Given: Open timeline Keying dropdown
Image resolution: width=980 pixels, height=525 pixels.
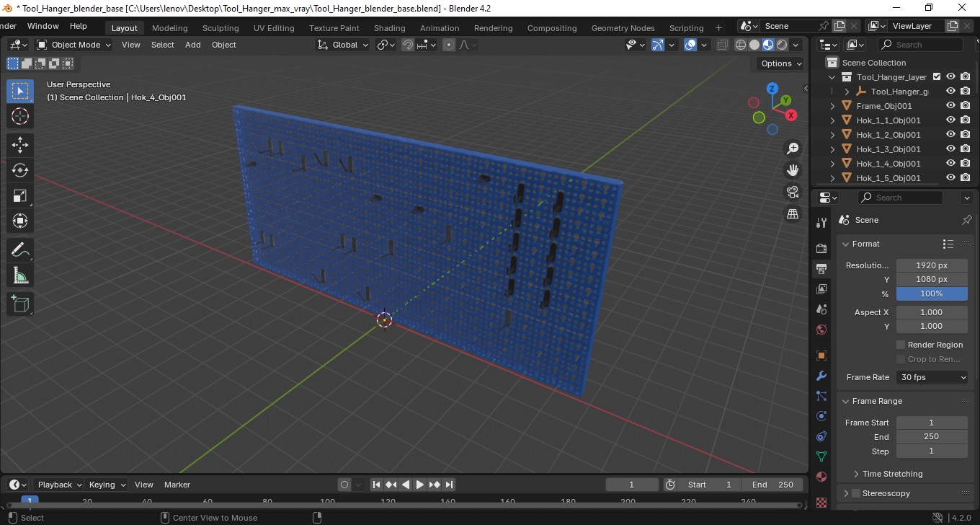Looking at the screenshot, I should click(107, 485).
